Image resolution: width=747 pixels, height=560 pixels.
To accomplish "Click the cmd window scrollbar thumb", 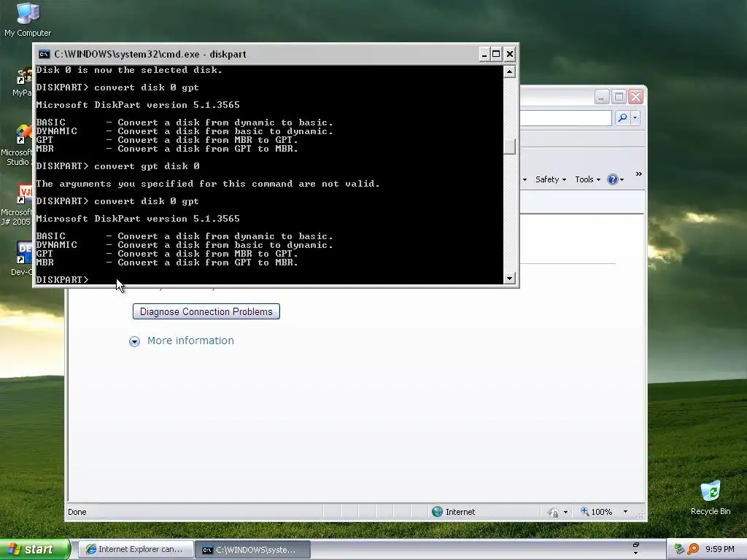I will [509, 147].
